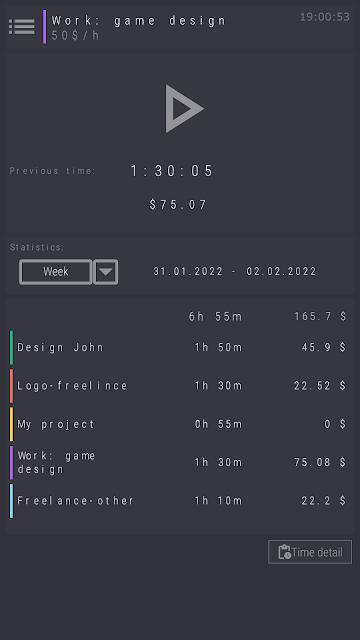
Task: Click the yellow My project color bar
Action: pyautogui.click(x=11, y=424)
